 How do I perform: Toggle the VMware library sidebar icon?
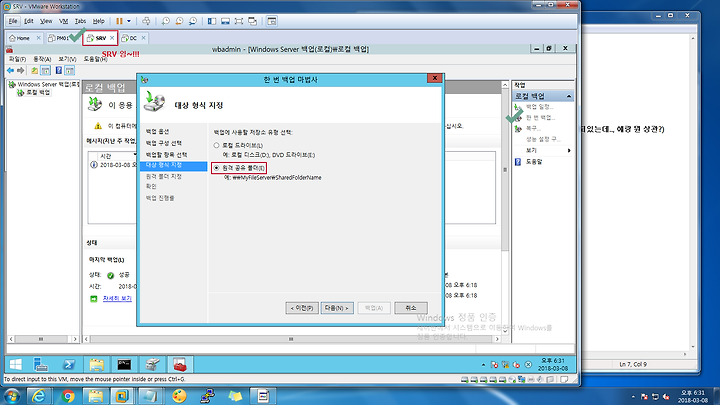point(212,21)
